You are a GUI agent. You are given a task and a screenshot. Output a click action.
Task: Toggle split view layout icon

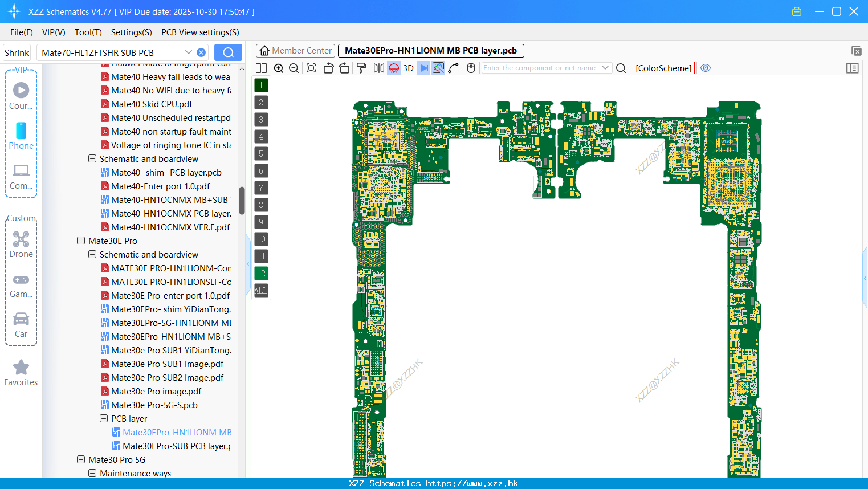point(261,68)
